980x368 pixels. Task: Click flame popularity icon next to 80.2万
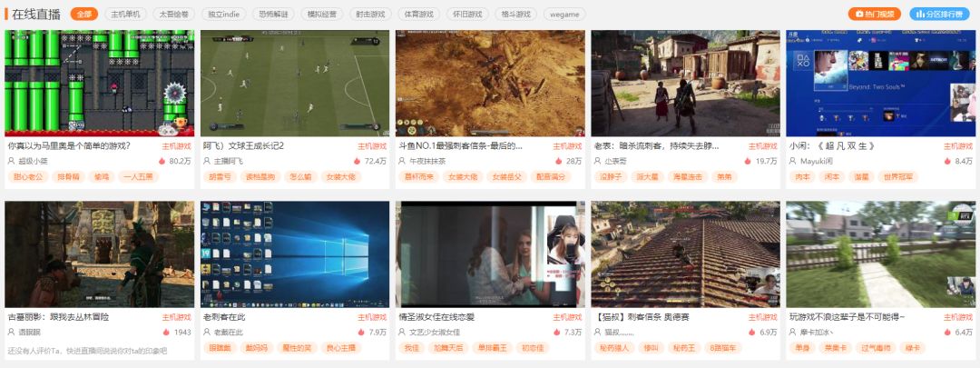pos(162,161)
